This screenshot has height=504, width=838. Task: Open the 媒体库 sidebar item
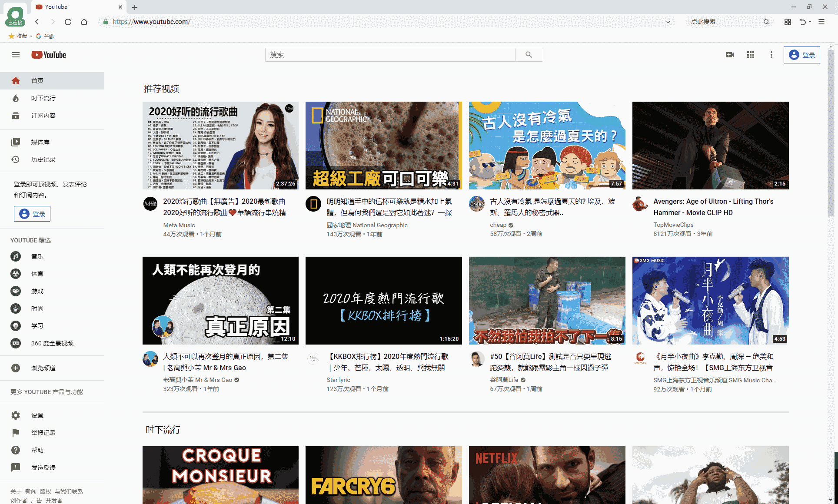pos(40,142)
